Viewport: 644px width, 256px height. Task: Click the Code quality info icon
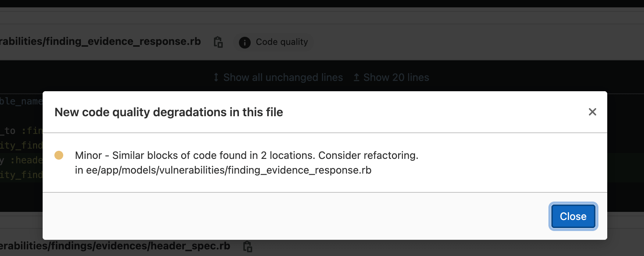click(x=244, y=42)
